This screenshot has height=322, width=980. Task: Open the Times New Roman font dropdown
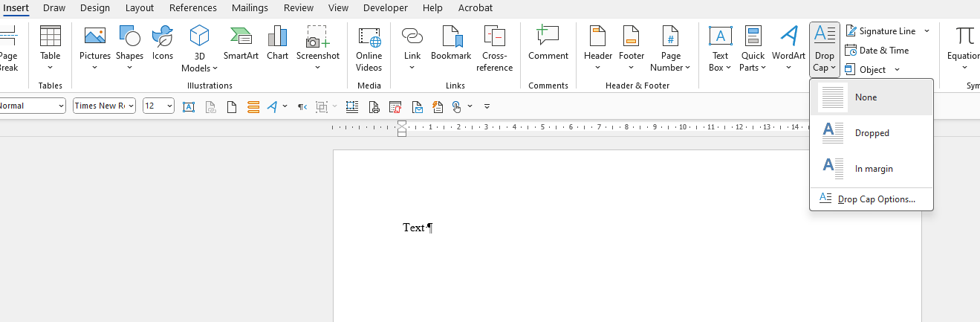(105, 106)
